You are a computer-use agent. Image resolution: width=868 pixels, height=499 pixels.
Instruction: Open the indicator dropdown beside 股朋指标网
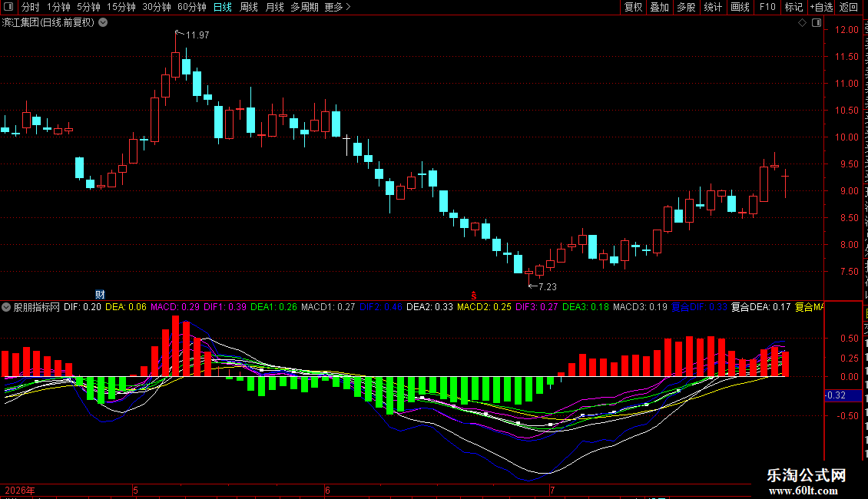coord(6,307)
